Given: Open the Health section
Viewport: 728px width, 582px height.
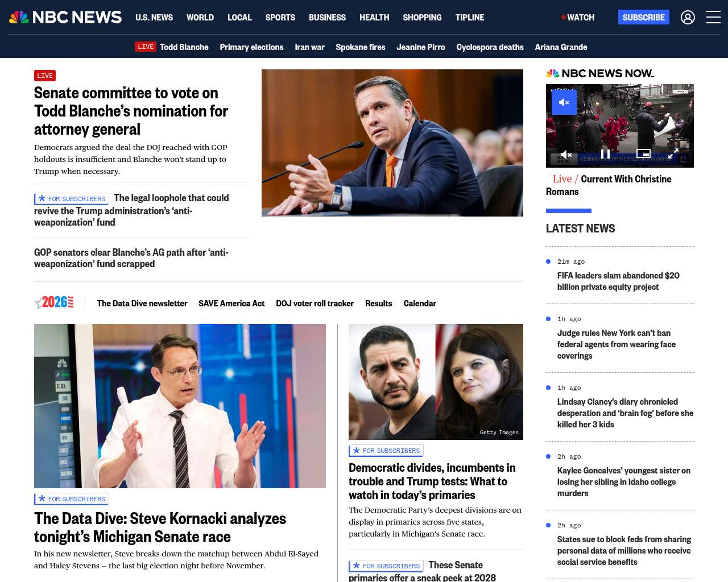Looking at the screenshot, I should coord(374,18).
